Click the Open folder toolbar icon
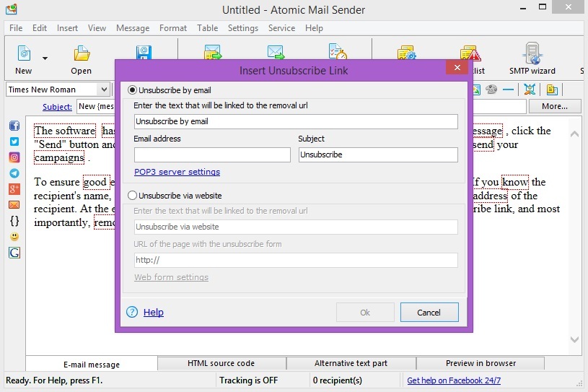 tap(82, 53)
